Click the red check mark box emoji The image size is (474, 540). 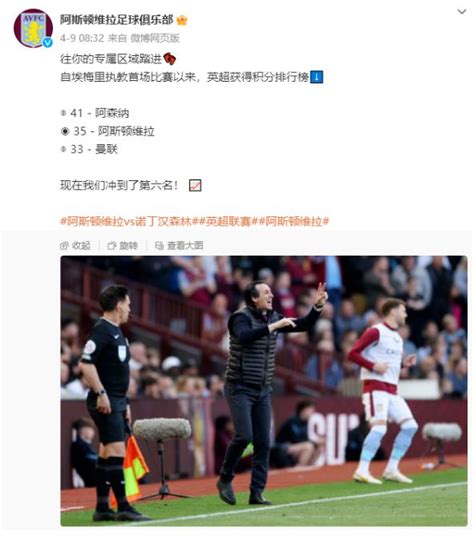195,185
